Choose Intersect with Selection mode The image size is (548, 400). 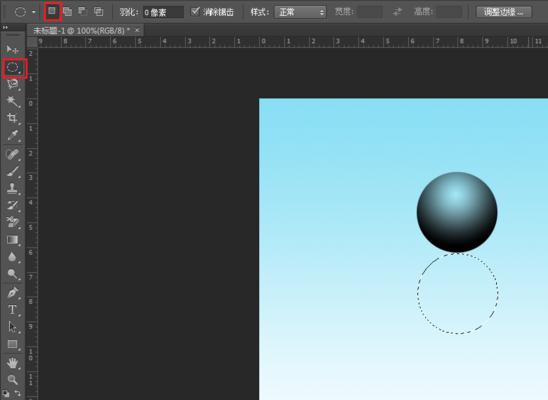click(x=99, y=12)
